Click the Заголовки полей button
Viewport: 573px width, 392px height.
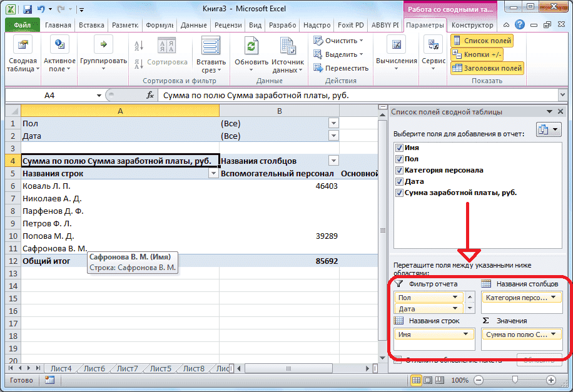point(485,68)
